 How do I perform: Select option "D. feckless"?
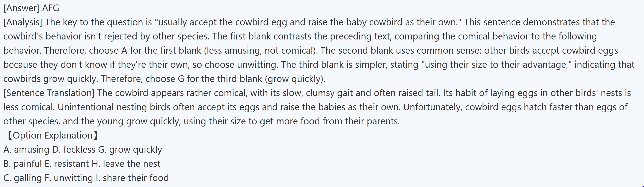pos(74,150)
